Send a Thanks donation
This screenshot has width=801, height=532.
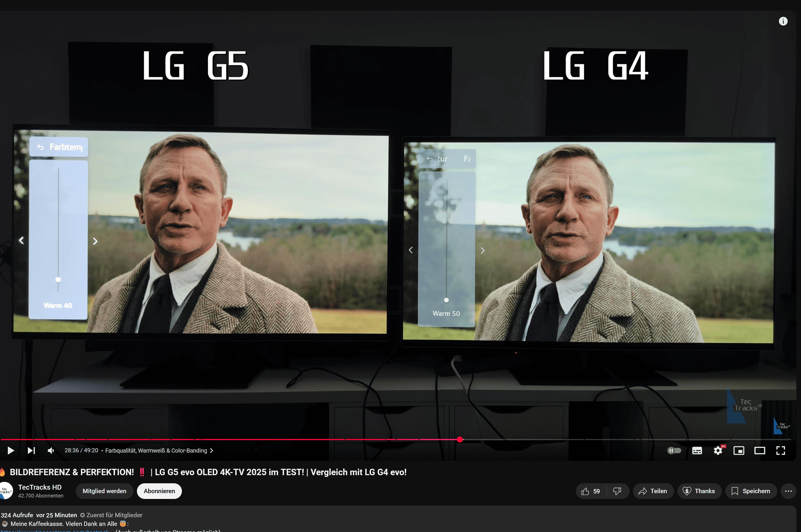pyautogui.click(x=699, y=491)
